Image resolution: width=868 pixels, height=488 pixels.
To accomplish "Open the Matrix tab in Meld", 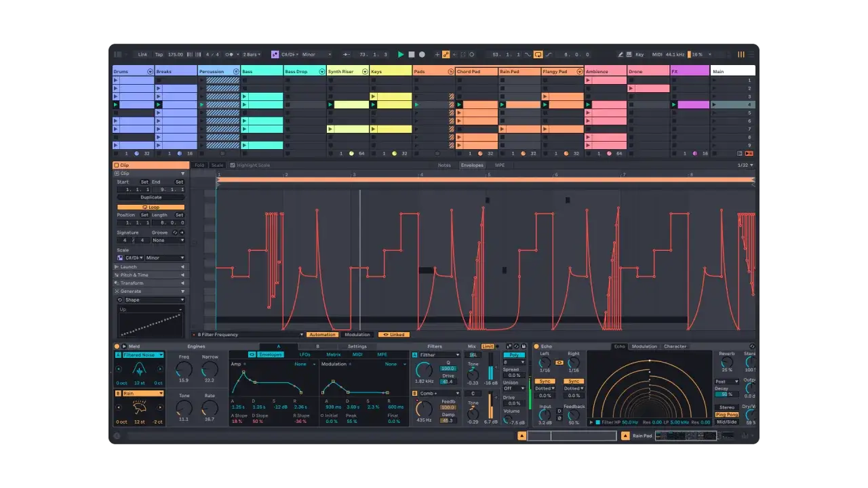I will (x=334, y=354).
